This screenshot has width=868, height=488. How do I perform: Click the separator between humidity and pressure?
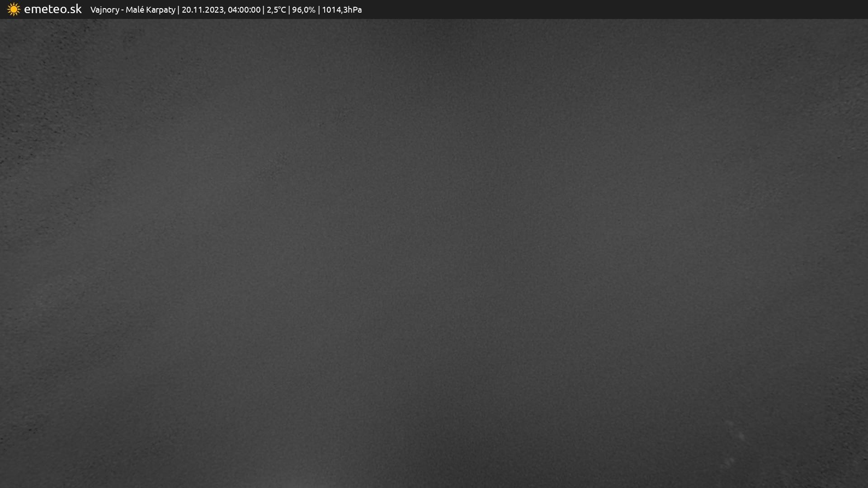(319, 10)
